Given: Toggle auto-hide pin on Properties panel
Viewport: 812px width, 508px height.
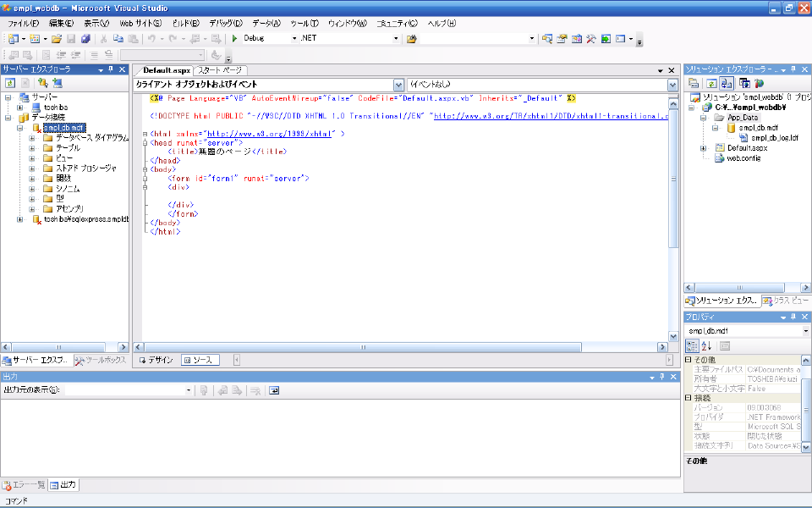Looking at the screenshot, I should [x=793, y=316].
